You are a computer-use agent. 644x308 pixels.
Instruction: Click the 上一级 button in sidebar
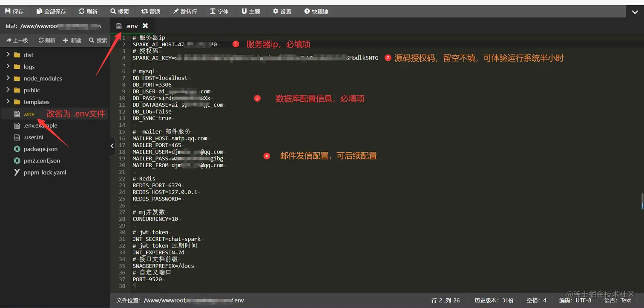click(17, 40)
